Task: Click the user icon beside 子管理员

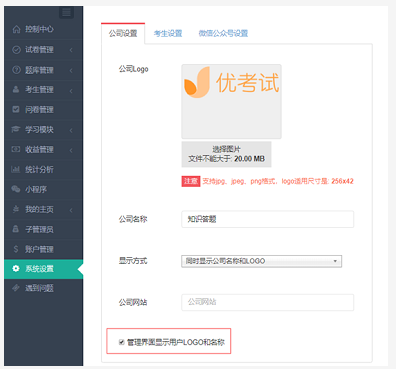Action: point(16,229)
